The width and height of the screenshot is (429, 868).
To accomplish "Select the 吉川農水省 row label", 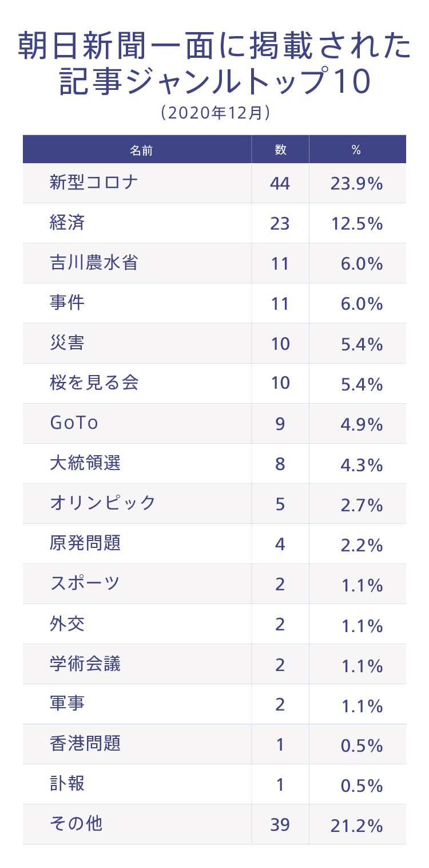I will point(94,263).
